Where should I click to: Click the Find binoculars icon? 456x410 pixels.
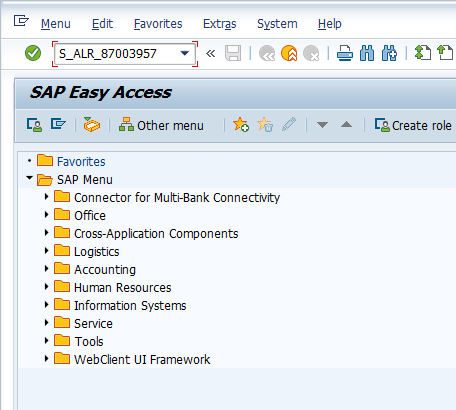click(367, 53)
